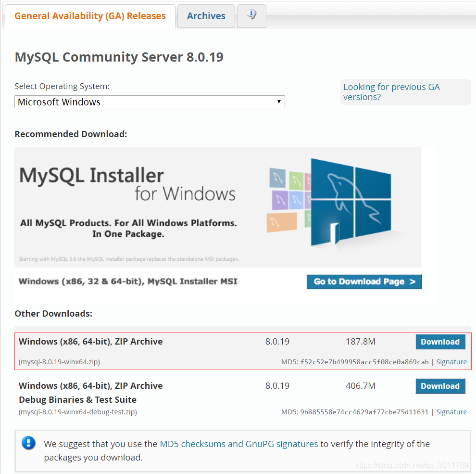Screen dimensions: 476x474
Task: Click Signature link for the debug-test archive
Action: click(451, 411)
